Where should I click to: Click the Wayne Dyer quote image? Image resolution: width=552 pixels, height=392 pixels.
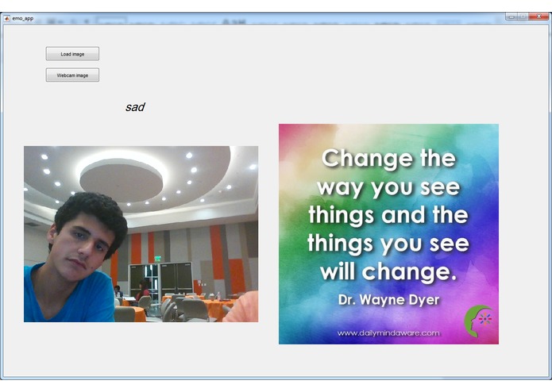[388, 234]
